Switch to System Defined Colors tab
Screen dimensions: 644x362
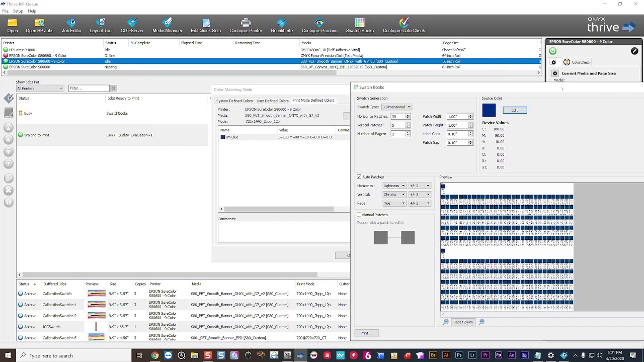pos(234,101)
